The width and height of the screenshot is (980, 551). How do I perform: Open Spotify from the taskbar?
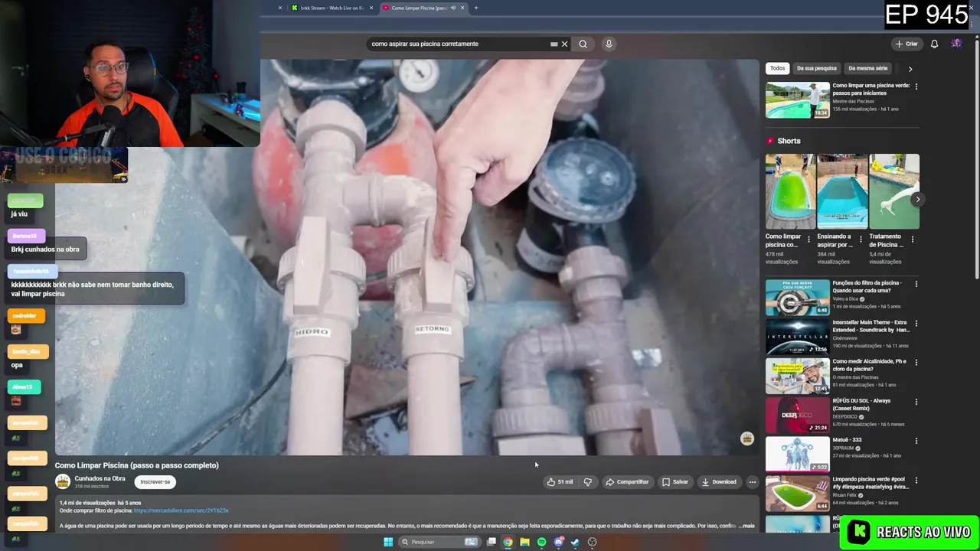[541, 542]
